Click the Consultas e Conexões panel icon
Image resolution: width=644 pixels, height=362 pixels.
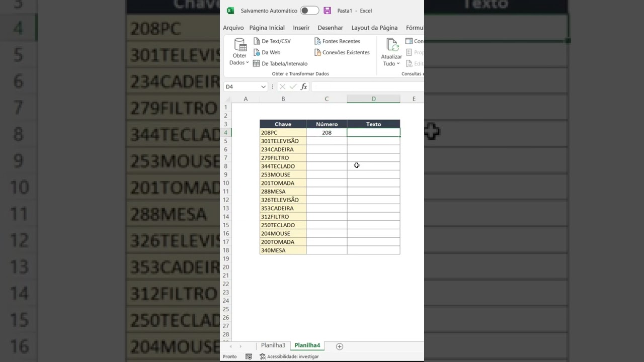point(409,41)
